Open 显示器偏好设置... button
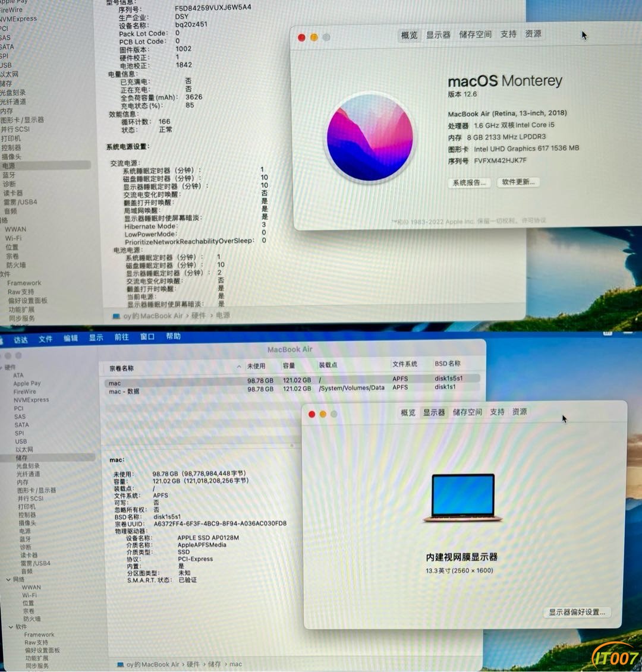The height and width of the screenshot is (672, 642). (x=577, y=612)
